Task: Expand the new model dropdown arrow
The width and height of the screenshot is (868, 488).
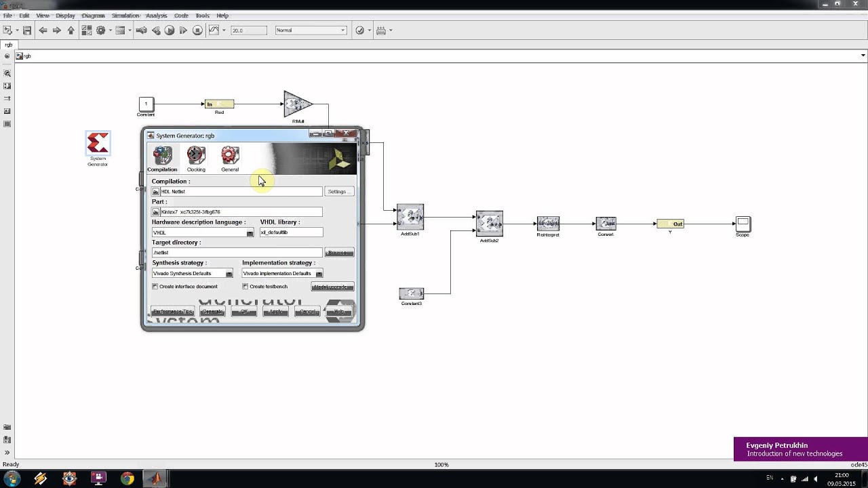Action: pos(17,30)
